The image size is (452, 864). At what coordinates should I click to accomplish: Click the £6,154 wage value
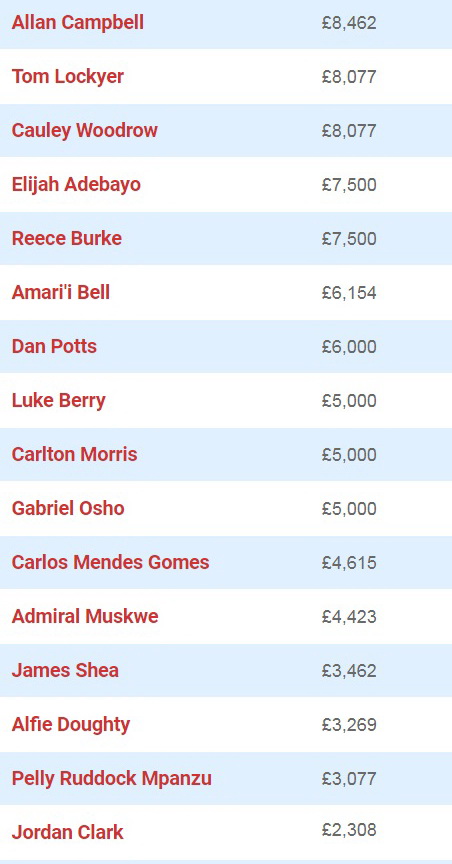point(349,293)
